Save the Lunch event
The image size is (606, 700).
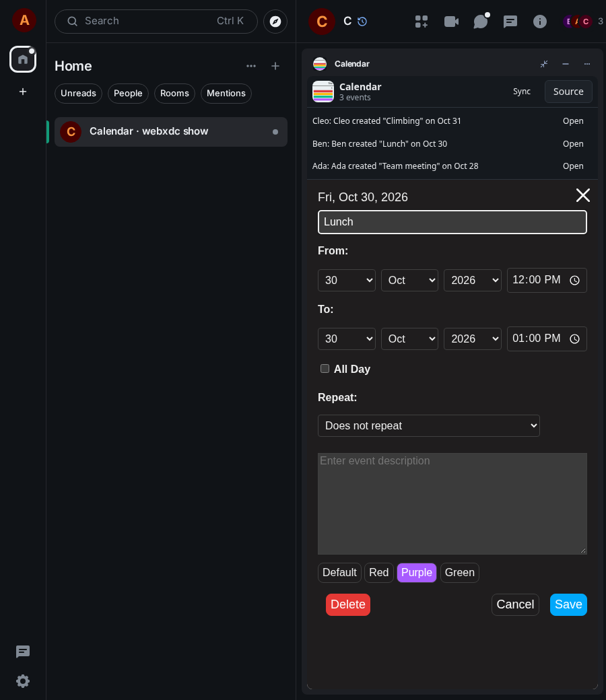tap(568, 604)
